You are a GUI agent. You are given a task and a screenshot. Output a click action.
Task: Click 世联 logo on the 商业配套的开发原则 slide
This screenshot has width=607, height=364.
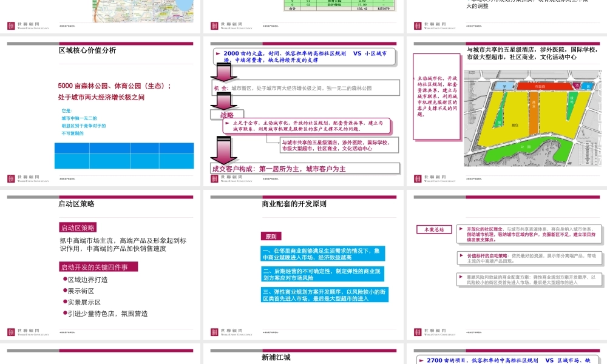tap(231, 332)
